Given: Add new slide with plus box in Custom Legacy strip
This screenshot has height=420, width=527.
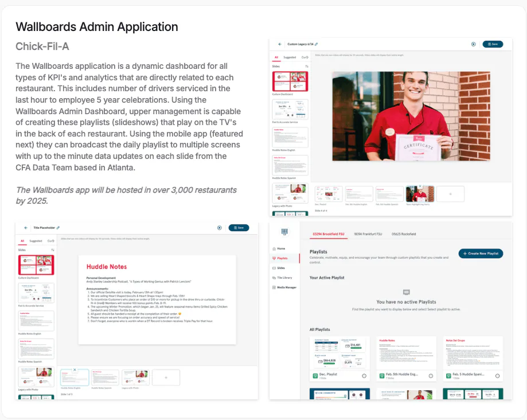Looking at the screenshot, I should click(450, 194).
